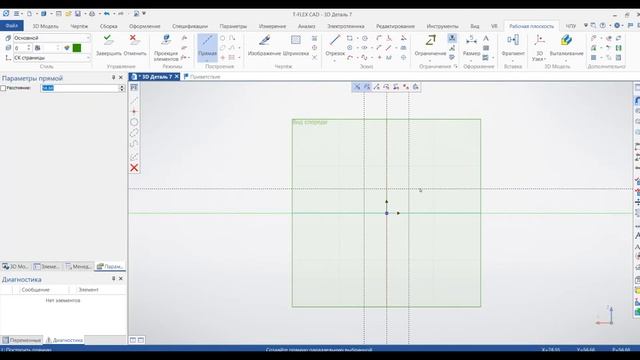
Task: Click the last icon in floating viewport toolbar
Action: point(416,87)
